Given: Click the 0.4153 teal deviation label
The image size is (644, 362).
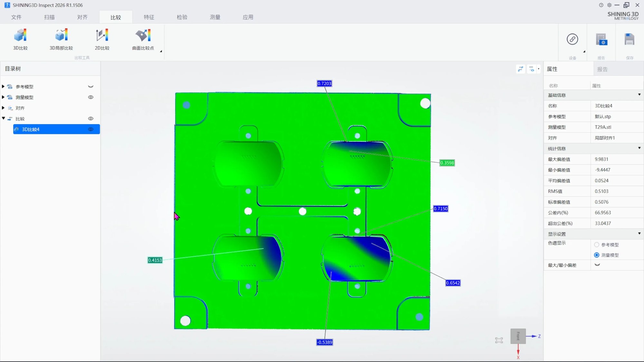Looking at the screenshot, I should [x=155, y=260].
